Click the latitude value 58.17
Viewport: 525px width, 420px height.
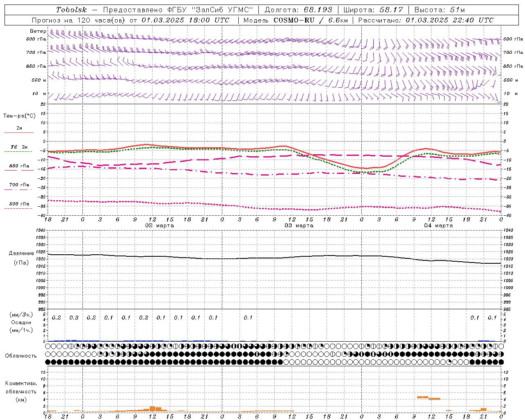pos(391,10)
